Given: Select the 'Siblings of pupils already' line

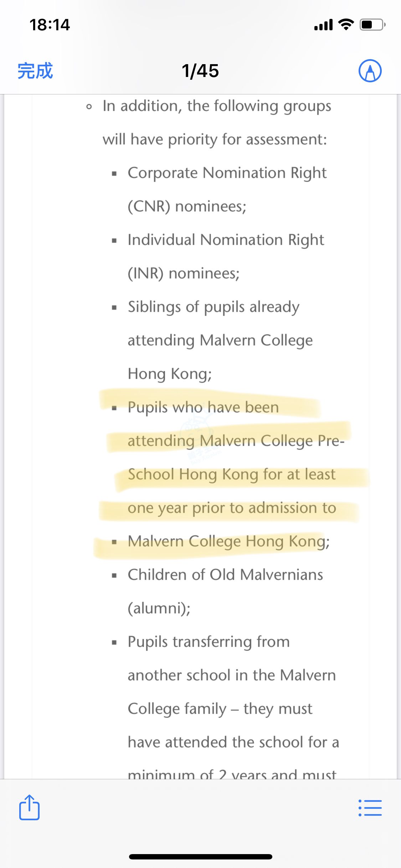Looking at the screenshot, I should pos(214,307).
